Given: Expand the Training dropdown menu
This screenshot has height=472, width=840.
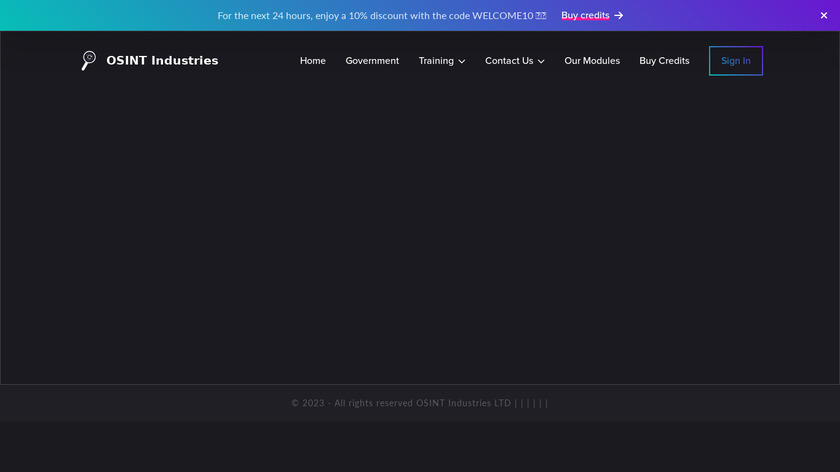Looking at the screenshot, I should point(441,61).
